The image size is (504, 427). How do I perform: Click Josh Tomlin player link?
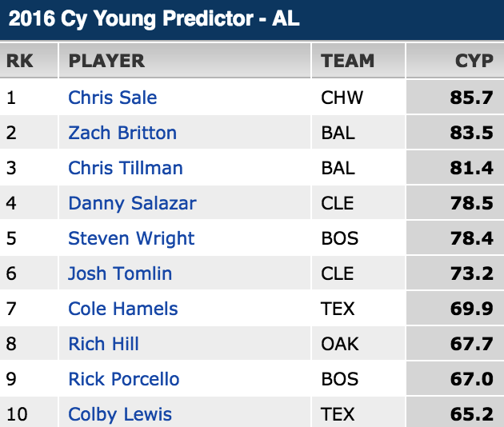(x=120, y=273)
